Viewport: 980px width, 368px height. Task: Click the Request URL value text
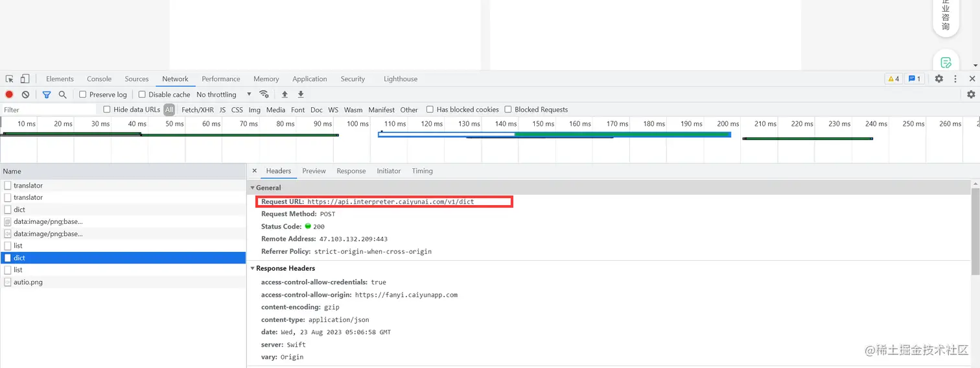(x=391, y=202)
